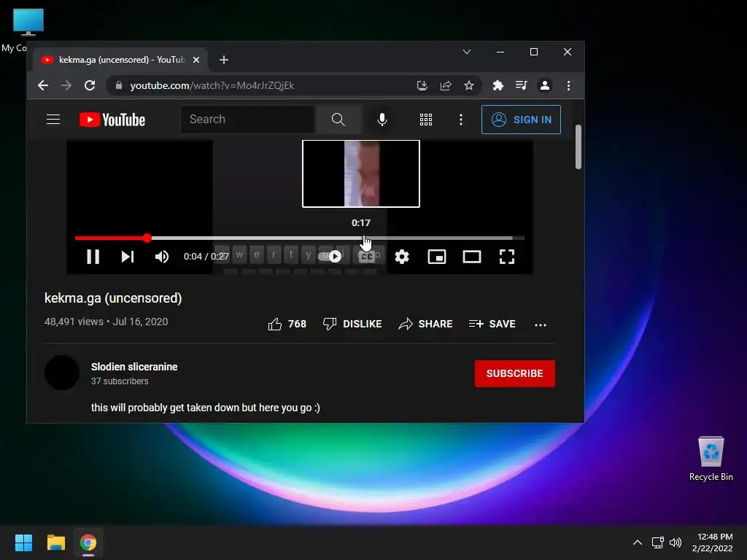The height and width of the screenshot is (560, 747).
Task: Toggle autoplay switch in player
Action: [x=330, y=257]
